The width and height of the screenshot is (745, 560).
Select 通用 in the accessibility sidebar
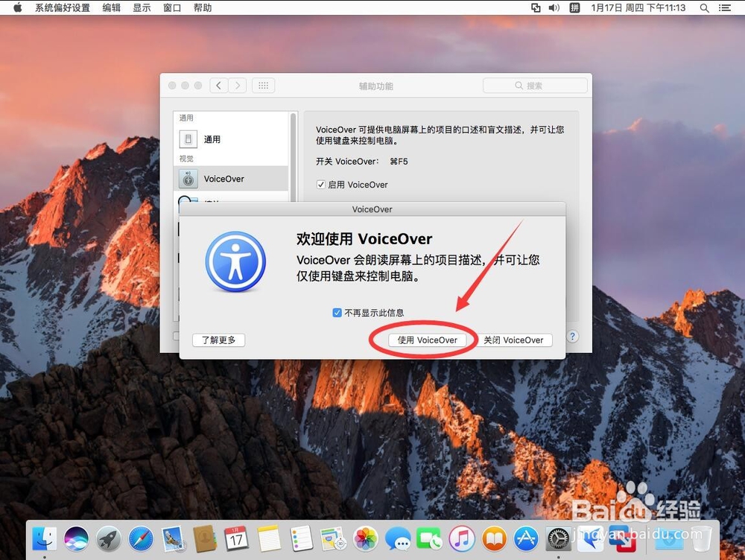pos(231,139)
